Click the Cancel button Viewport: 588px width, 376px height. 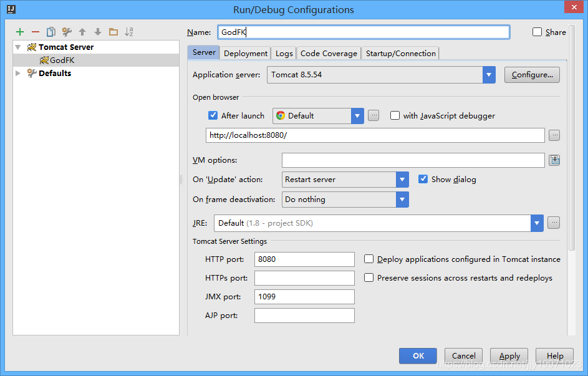(463, 356)
